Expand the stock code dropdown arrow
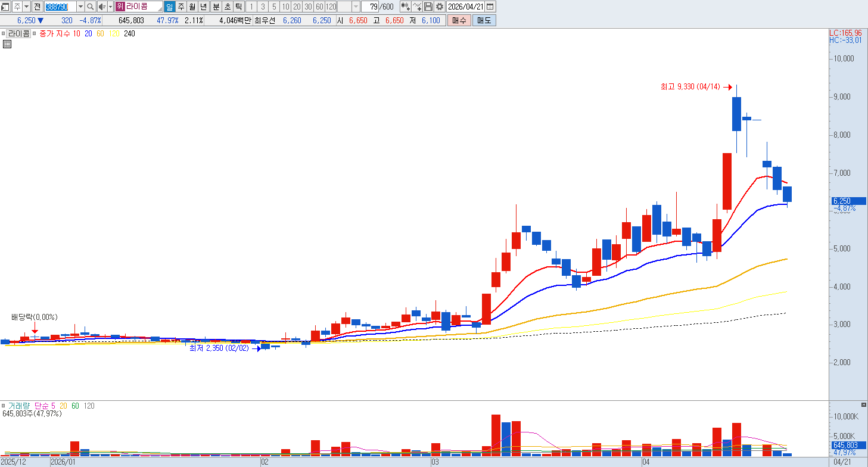Viewport: 868px width, 467px height. (x=80, y=7)
